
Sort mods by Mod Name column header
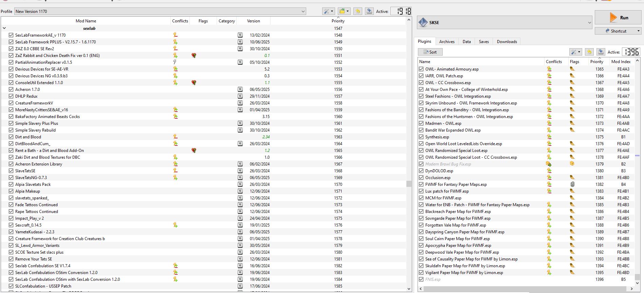pos(86,21)
